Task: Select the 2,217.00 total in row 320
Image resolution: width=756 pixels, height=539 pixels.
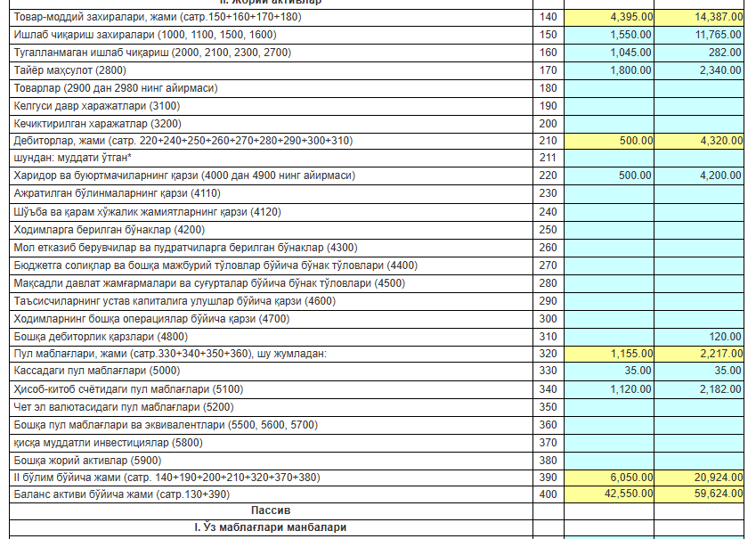Action: (699, 354)
